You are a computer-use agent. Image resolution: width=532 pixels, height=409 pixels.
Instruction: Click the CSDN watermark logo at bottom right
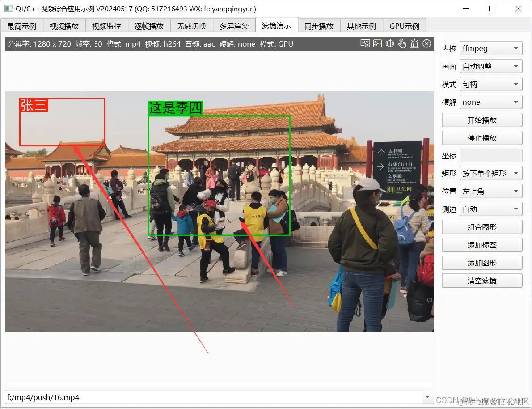pos(492,400)
